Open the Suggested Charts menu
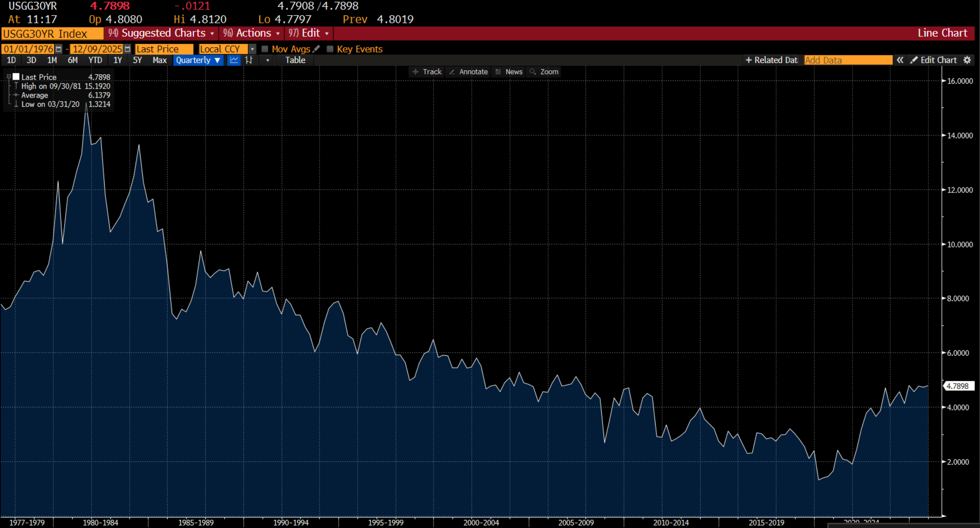The height and width of the screenshot is (528, 980). pyautogui.click(x=161, y=33)
